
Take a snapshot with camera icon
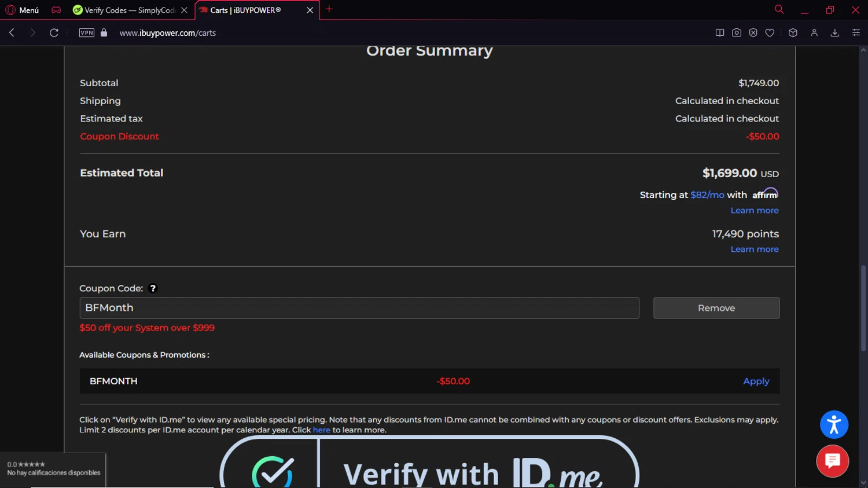point(736,33)
